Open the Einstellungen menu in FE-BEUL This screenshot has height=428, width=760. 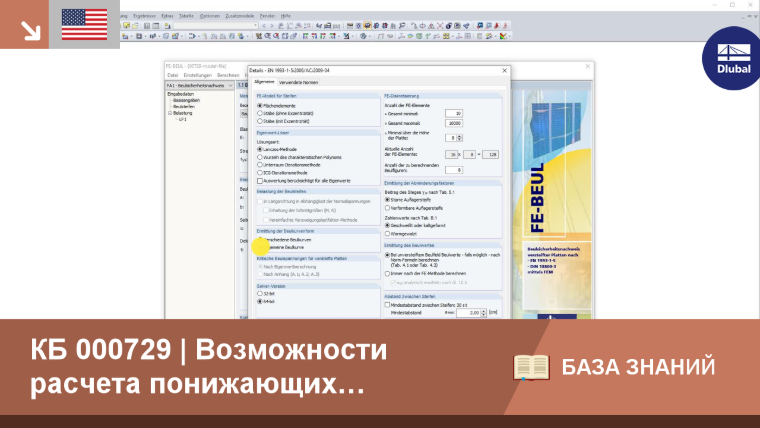(x=198, y=75)
